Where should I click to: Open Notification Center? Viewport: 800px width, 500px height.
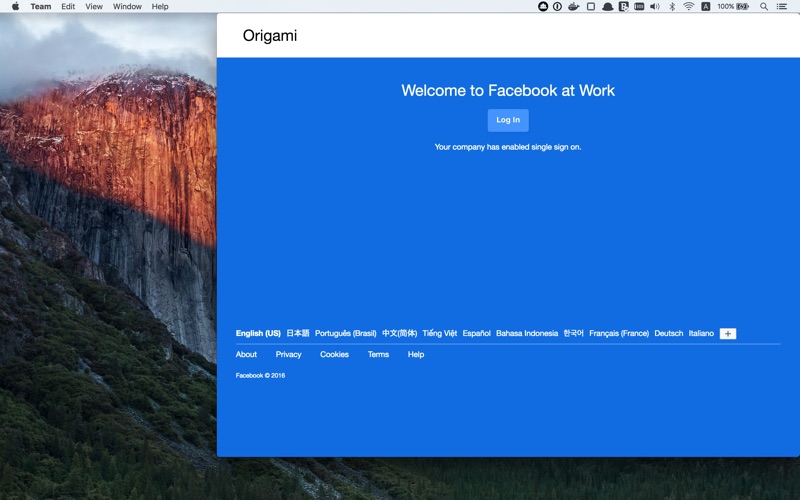(x=782, y=7)
